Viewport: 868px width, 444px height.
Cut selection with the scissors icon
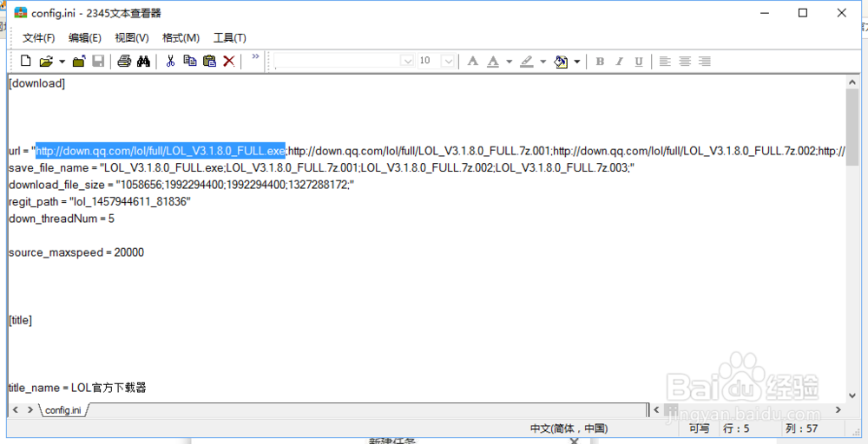(170, 61)
